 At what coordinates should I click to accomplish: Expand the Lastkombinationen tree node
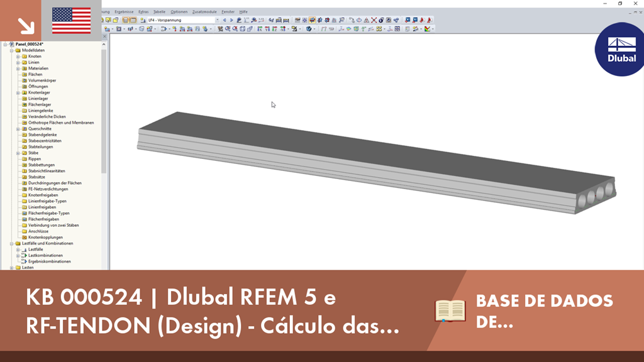tap(18, 255)
